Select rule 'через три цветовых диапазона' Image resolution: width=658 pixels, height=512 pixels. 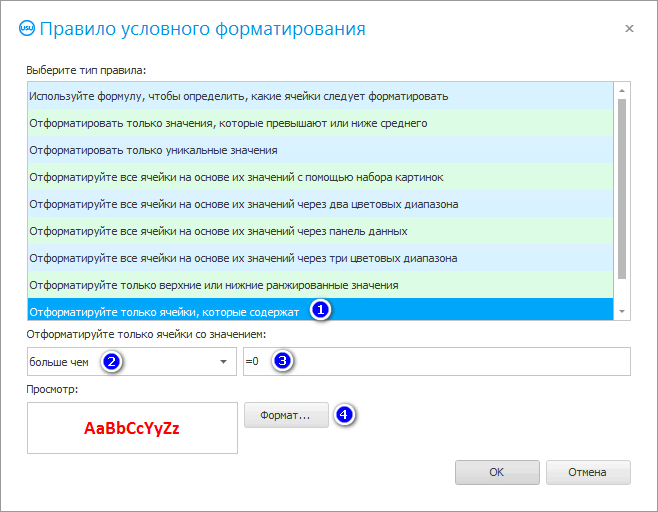(x=320, y=258)
